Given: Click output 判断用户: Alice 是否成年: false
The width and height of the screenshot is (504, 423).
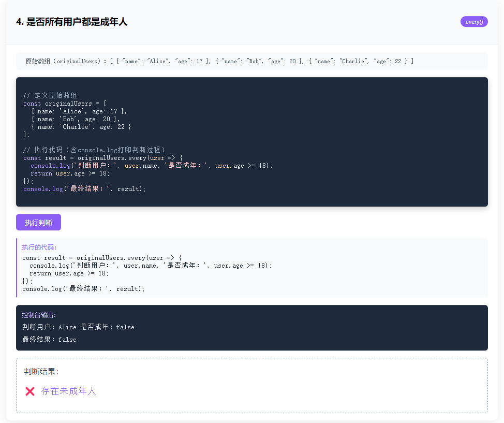Looking at the screenshot, I should click(x=79, y=327).
